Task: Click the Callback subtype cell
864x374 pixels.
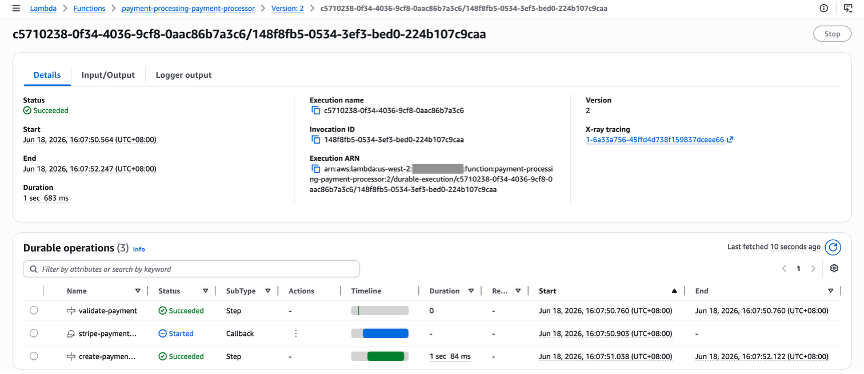Action: (x=241, y=334)
